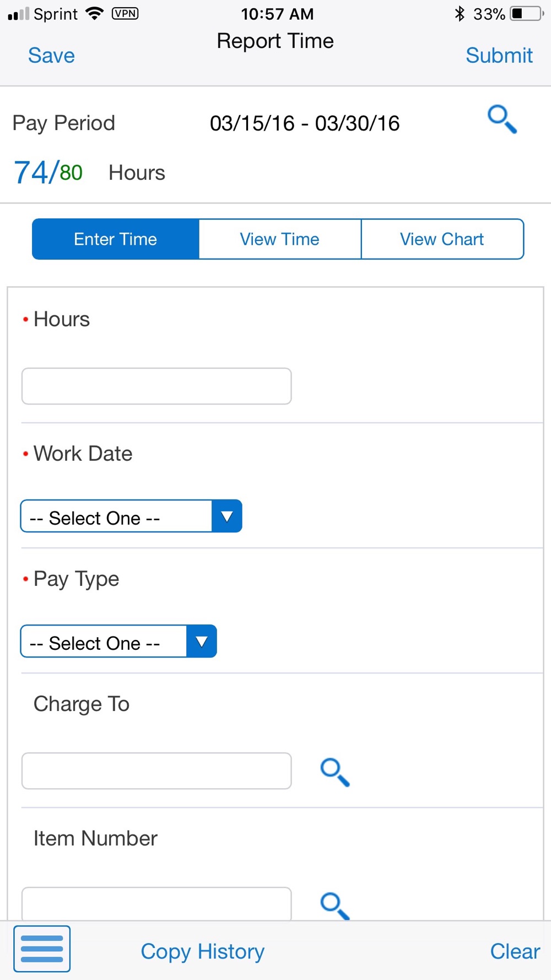The height and width of the screenshot is (980, 551).
Task: Tap Copy History link
Action: [203, 952]
